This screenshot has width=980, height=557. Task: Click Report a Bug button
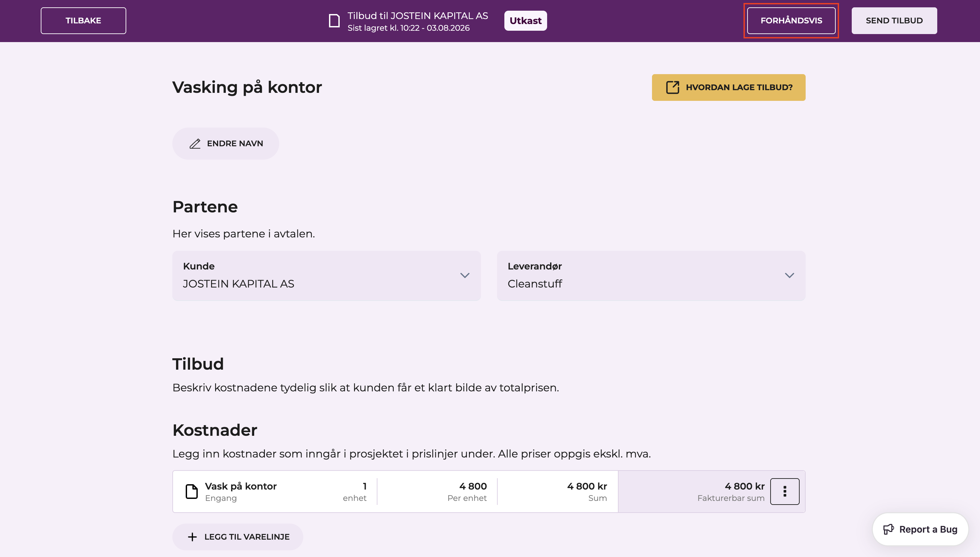click(x=920, y=530)
